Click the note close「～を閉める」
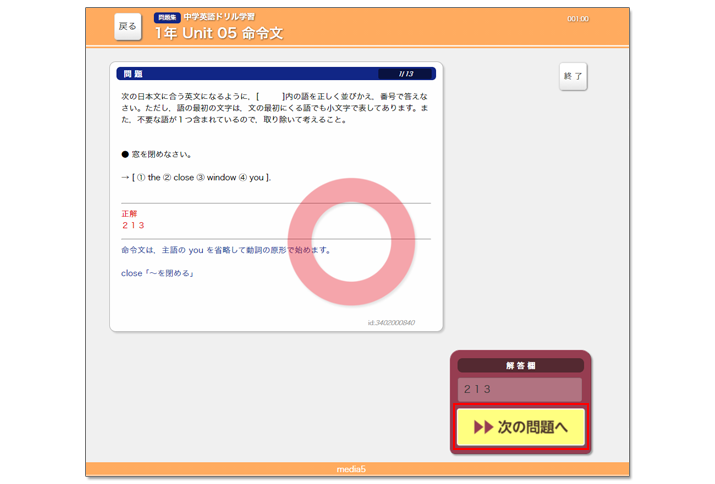715x484 pixels. (x=158, y=273)
